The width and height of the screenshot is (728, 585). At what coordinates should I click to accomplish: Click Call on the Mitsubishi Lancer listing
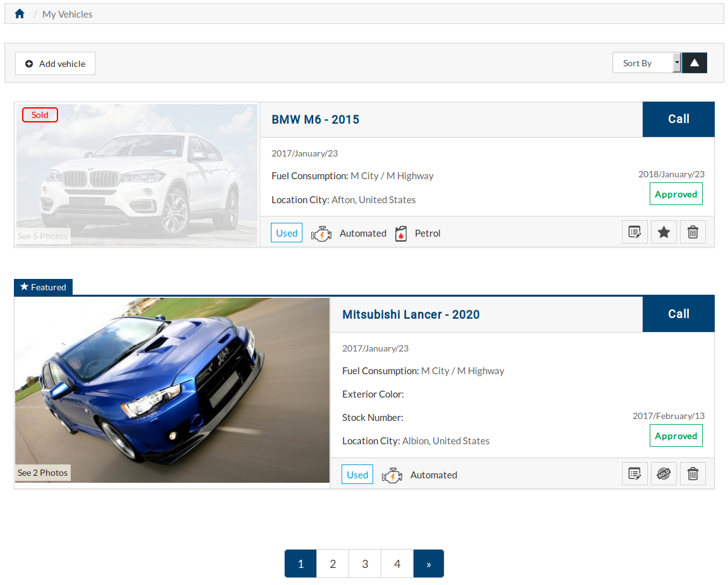point(678,314)
